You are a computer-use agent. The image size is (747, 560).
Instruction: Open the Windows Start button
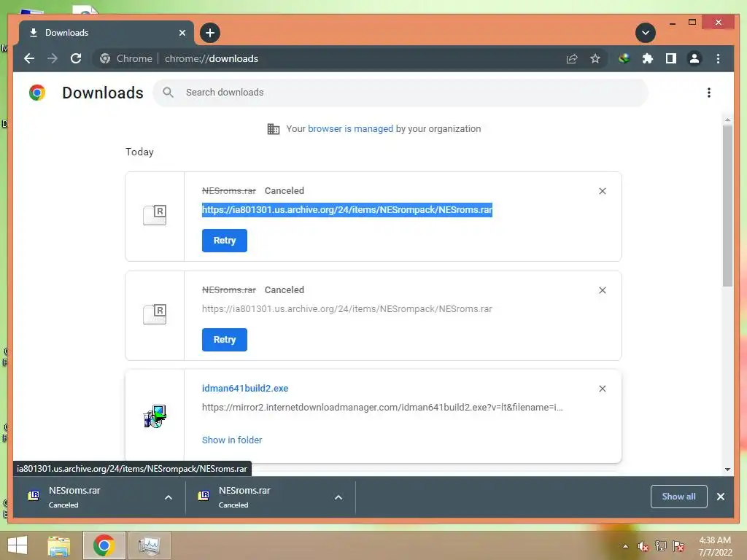tap(18, 545)
